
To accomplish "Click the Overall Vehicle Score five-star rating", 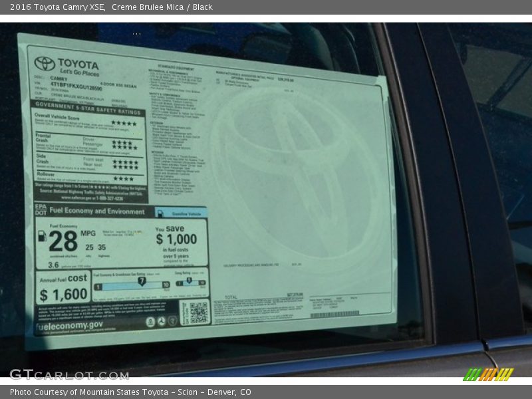I will [x=124, y=123].
